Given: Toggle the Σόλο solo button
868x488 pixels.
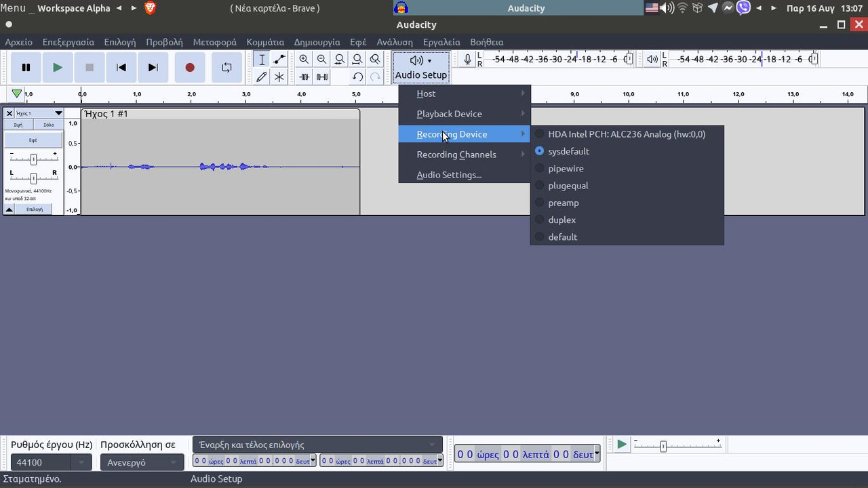Looking at the screenshot, I should pos(49,125).
